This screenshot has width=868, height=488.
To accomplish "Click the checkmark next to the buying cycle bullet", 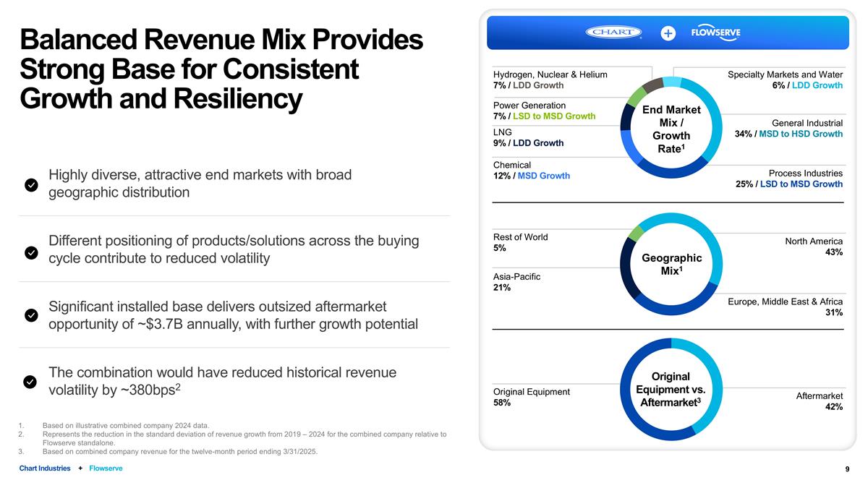I will (31, 253).
